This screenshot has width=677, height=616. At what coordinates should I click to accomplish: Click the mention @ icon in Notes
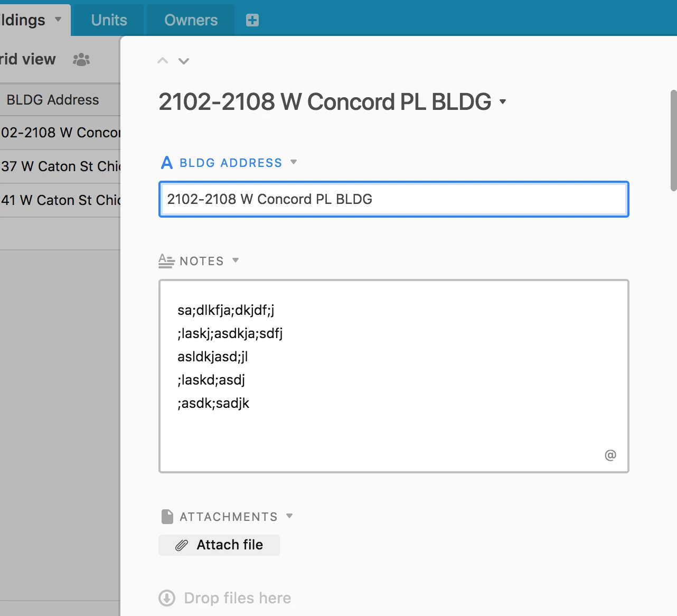pos(610,455)
